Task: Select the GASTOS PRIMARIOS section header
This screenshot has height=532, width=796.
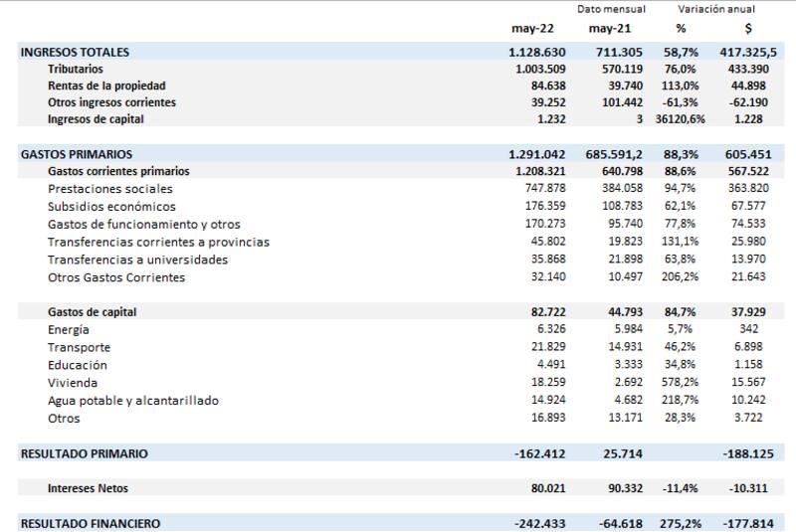Action: 77,154
